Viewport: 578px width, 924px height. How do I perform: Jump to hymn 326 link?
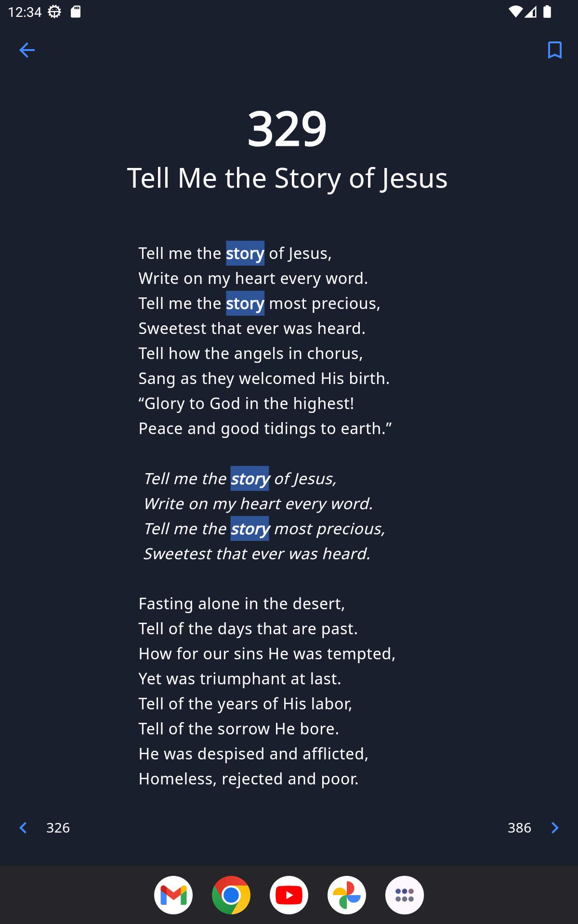click(58, 828)
